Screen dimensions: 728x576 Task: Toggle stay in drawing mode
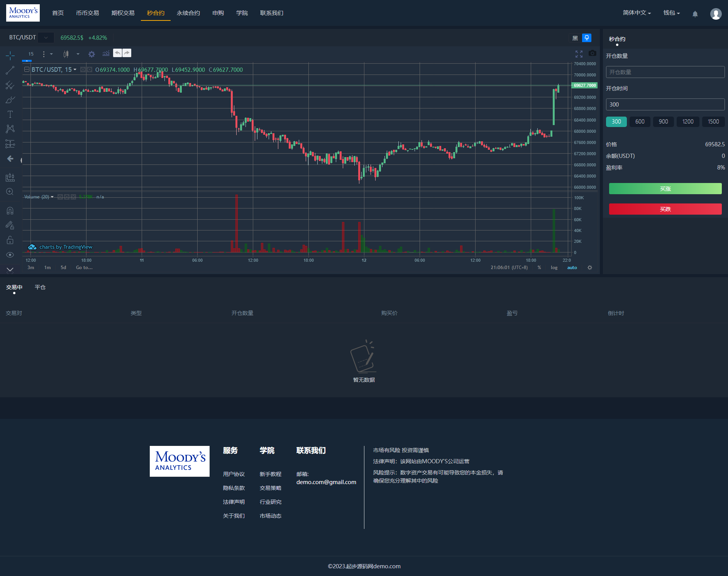[x=10, y=225]
